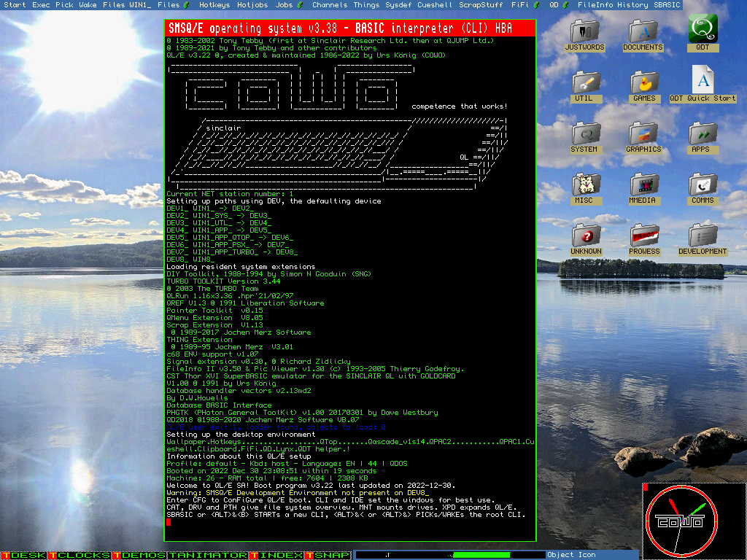The height and width of the screenshot is (560, 747).
Task: Click the green leaf icon after Jobs
Action: (x=300, y=5)
